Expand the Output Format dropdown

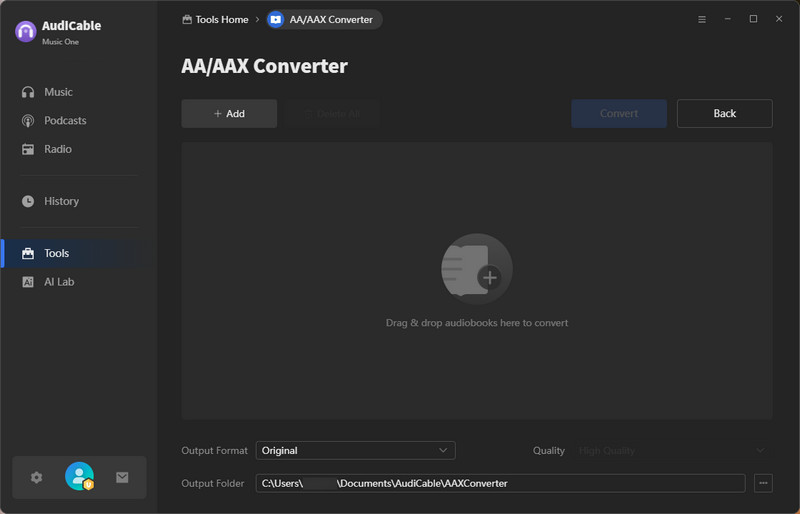tap(356, 450)
